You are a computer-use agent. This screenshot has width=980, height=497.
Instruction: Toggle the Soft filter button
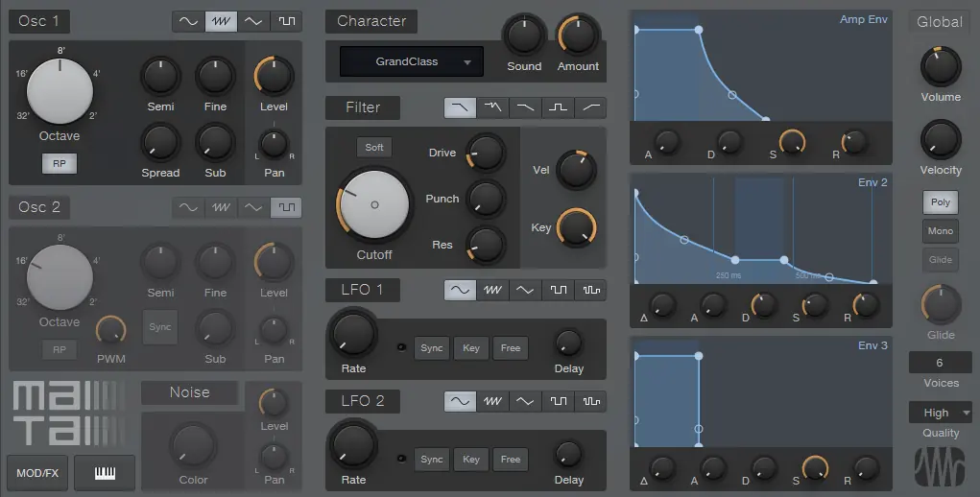pos(374,148)
